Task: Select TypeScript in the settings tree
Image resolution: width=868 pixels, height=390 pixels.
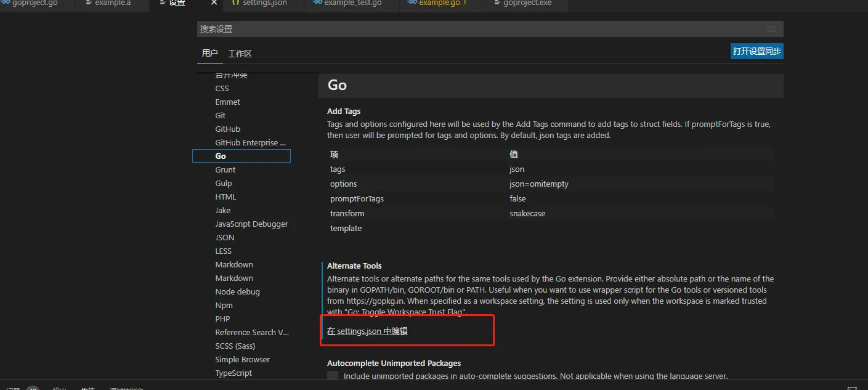Action: pyautogui.click(x=233, y=373)
